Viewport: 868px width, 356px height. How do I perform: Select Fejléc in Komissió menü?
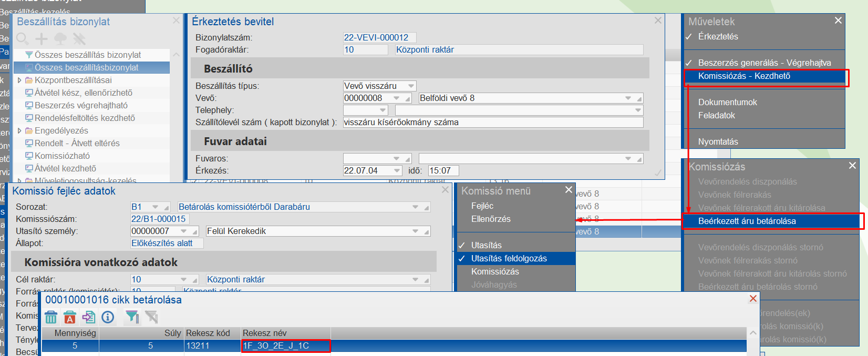click(482, 206)
